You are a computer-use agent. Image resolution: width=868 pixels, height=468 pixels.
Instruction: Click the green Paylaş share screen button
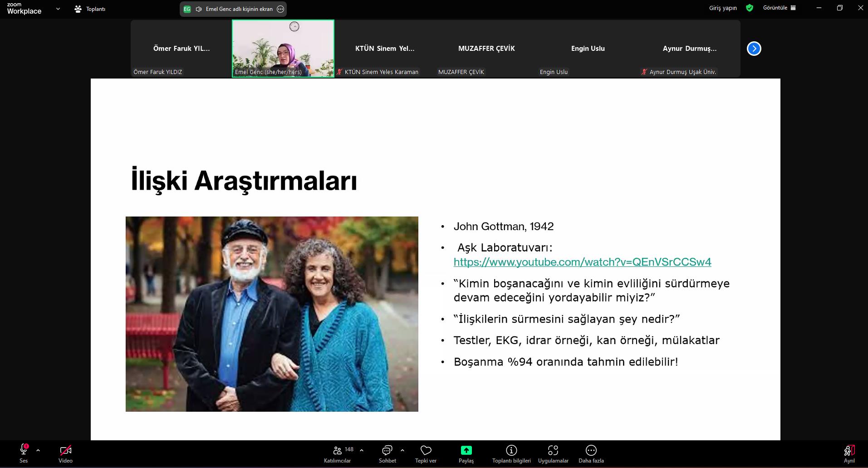[x=466, y=453]
